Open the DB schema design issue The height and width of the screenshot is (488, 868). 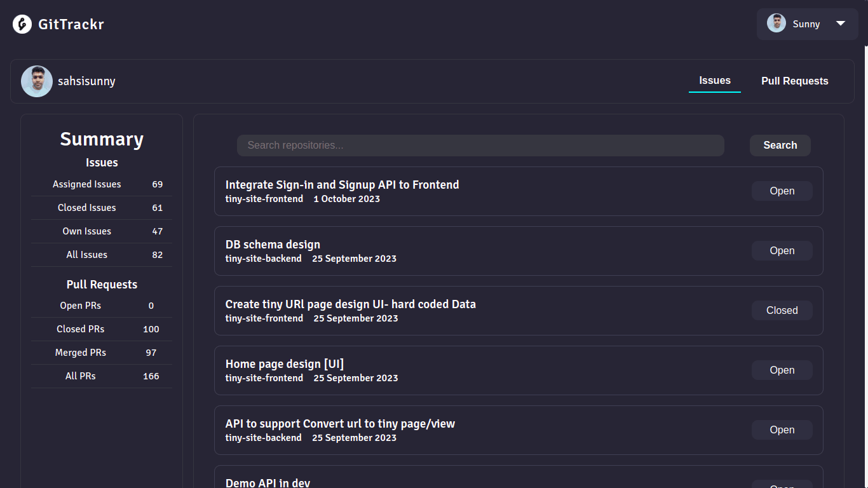273,245
